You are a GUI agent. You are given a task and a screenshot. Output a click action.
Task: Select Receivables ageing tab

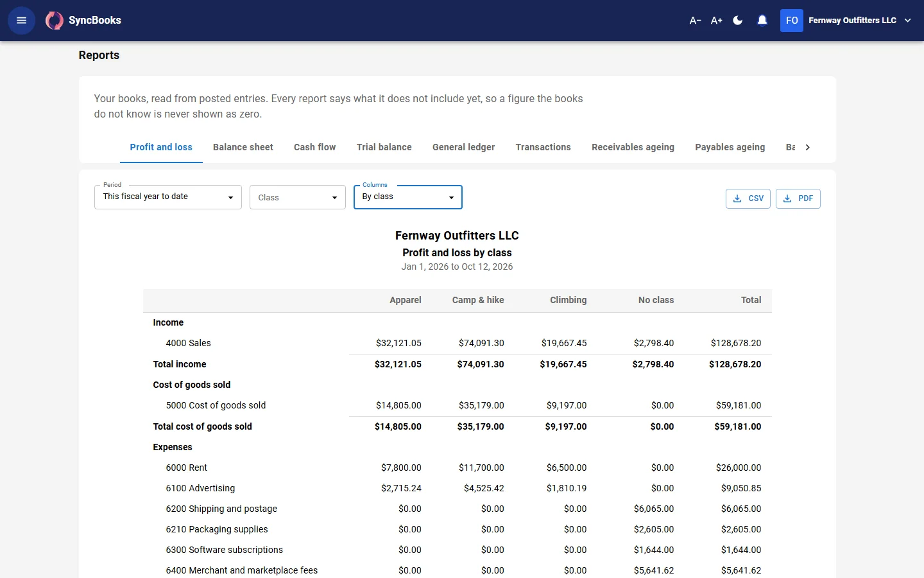click(x=633, y=147)
